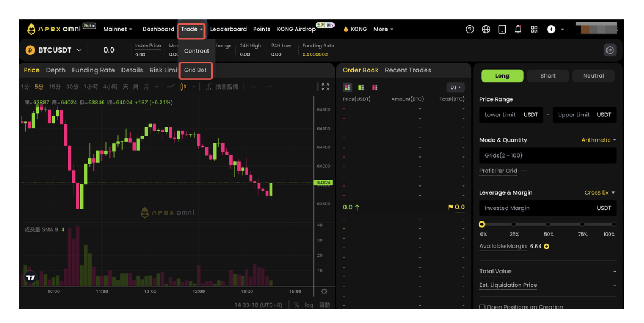
Task: Set margin slider to 100% point
Action: [x=614, y=224]
